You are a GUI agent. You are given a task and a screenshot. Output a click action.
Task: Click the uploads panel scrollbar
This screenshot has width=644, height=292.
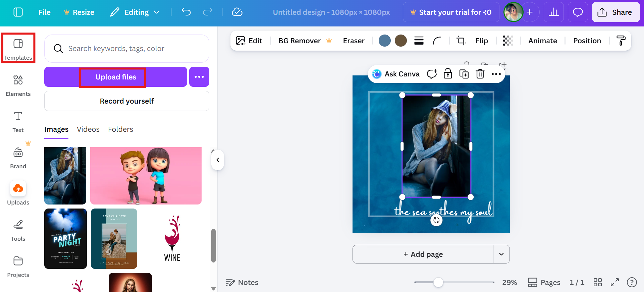(213, 246)
